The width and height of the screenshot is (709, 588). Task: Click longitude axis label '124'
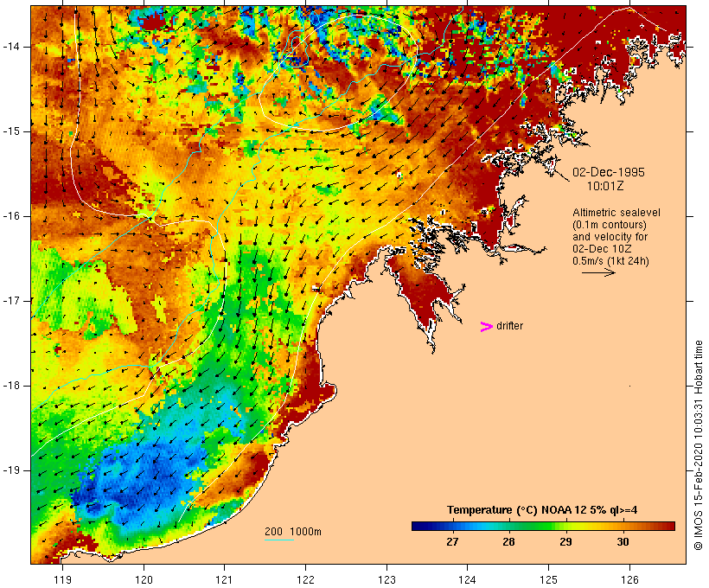(467, 579)
